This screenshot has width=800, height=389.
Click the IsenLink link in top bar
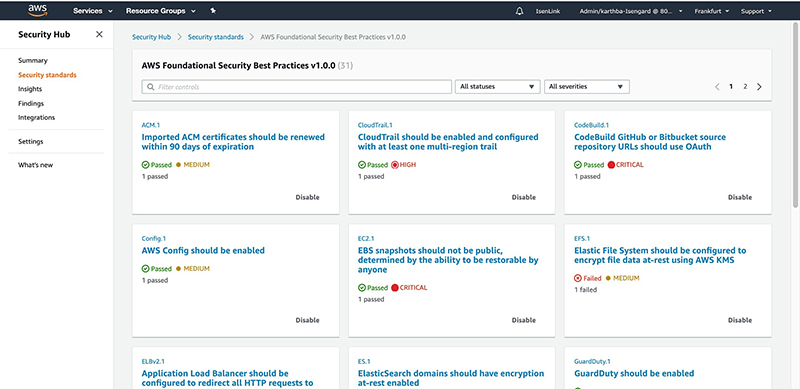pyautogui.click(x=547, y=11)
